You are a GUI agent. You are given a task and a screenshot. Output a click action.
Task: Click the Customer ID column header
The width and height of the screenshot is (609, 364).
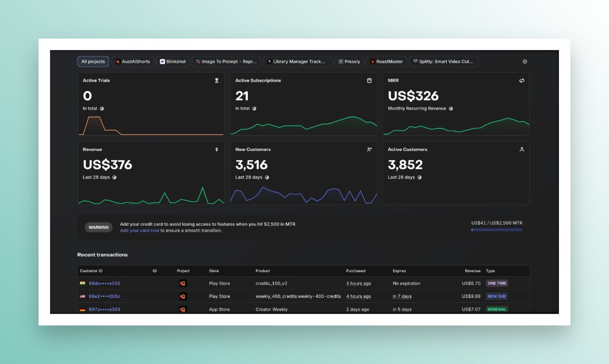point(91,271)
